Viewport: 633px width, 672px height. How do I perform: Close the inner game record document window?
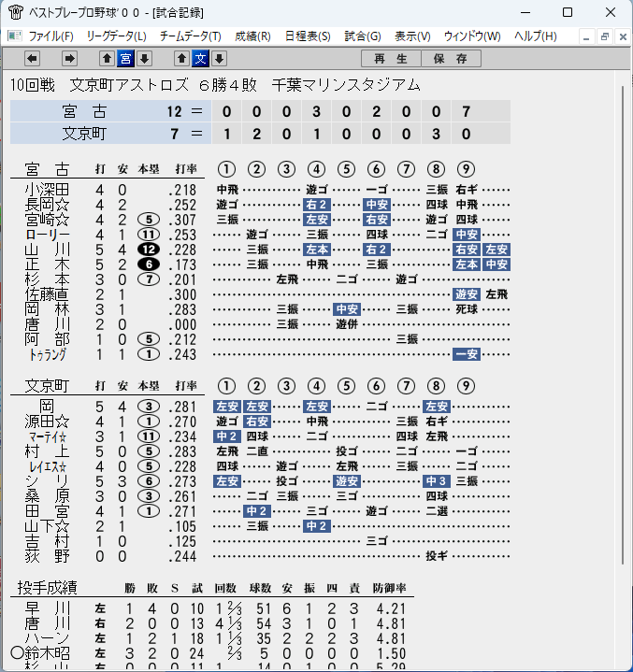pos(623,36)
